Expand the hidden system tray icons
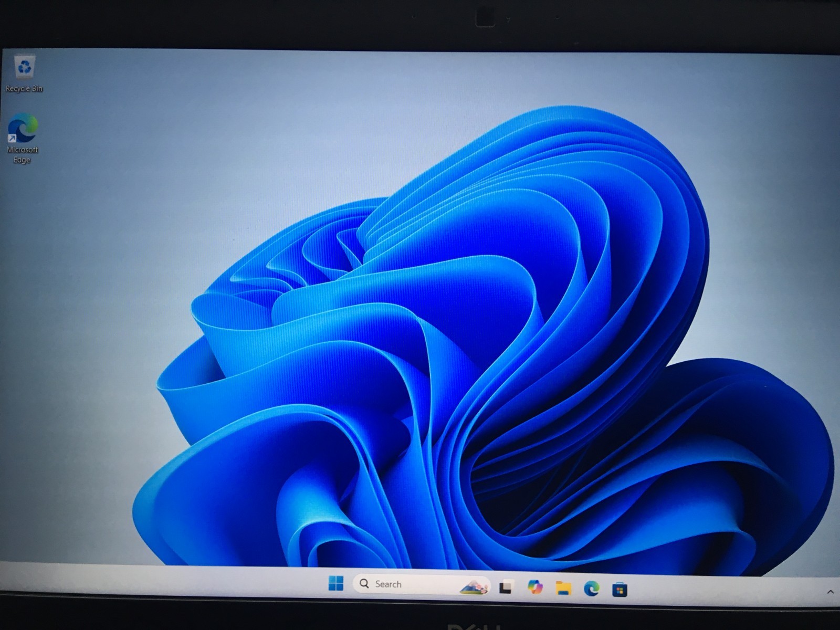This screenshot has height=630, width=840. click(831, 592)
